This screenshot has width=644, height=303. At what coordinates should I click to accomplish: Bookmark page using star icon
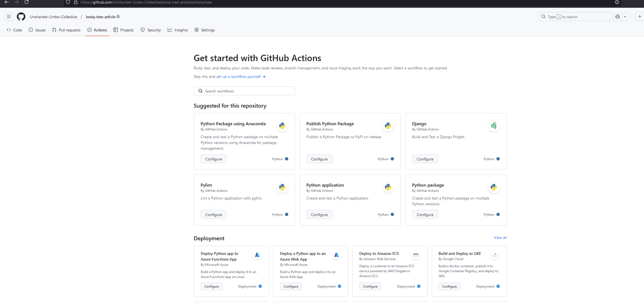point(617,2)
